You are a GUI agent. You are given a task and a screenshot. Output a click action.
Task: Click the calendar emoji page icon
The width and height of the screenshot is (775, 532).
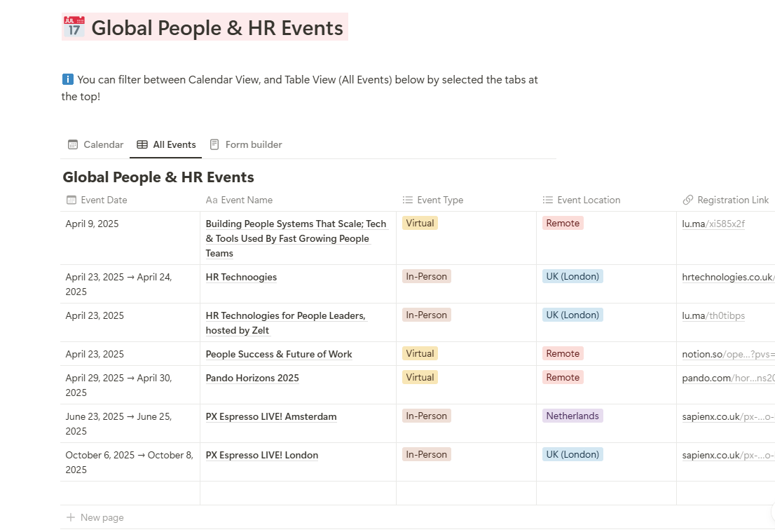tap(74, 27)
